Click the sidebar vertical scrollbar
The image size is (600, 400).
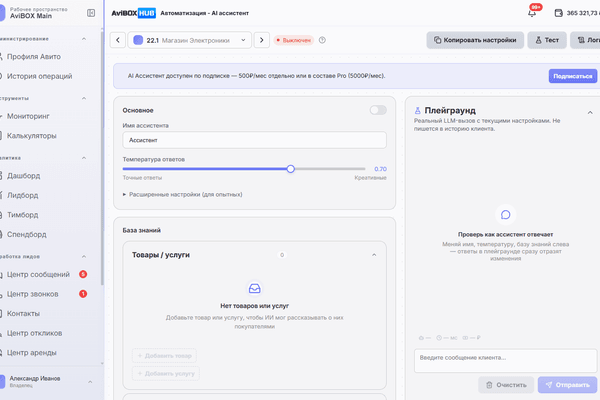102,159
